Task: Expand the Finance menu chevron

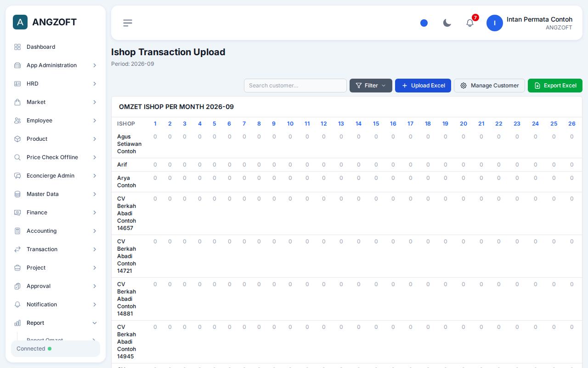Action: 95,213
